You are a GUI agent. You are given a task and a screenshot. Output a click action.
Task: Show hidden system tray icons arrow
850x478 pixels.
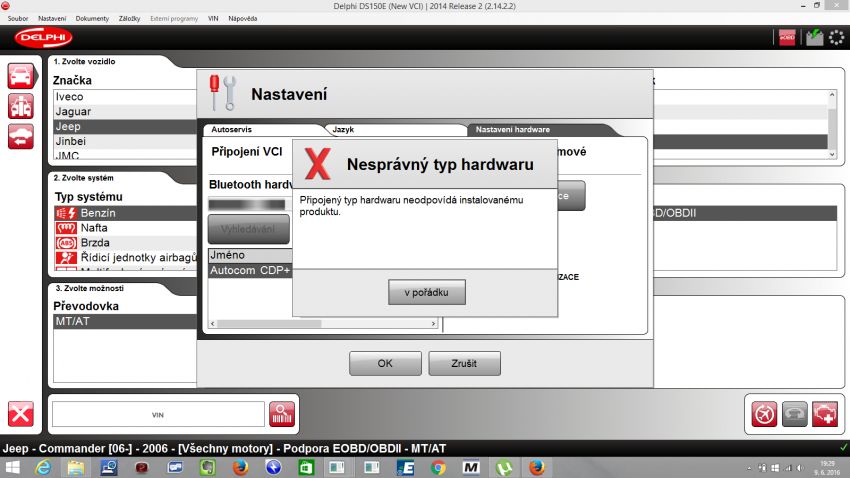pos(750,468)
